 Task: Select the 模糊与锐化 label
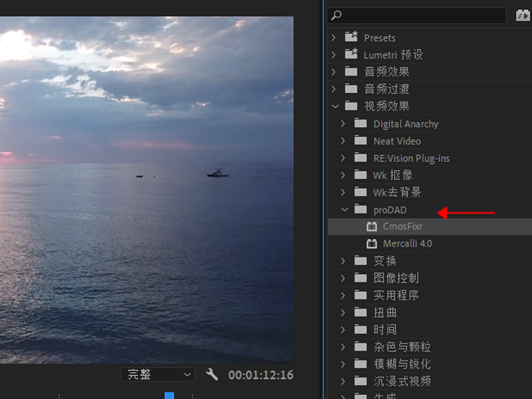coord(402,364)
